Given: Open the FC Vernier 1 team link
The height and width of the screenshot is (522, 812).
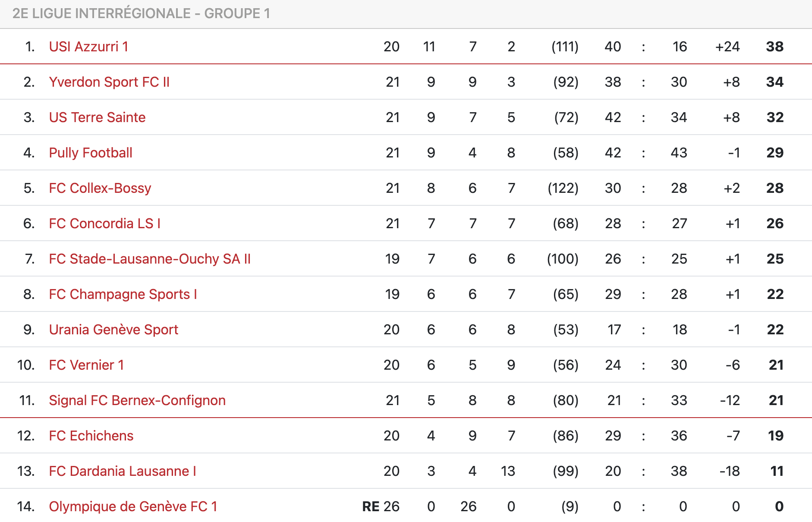Looking at the screenshot, I should (x=86, y=365).
